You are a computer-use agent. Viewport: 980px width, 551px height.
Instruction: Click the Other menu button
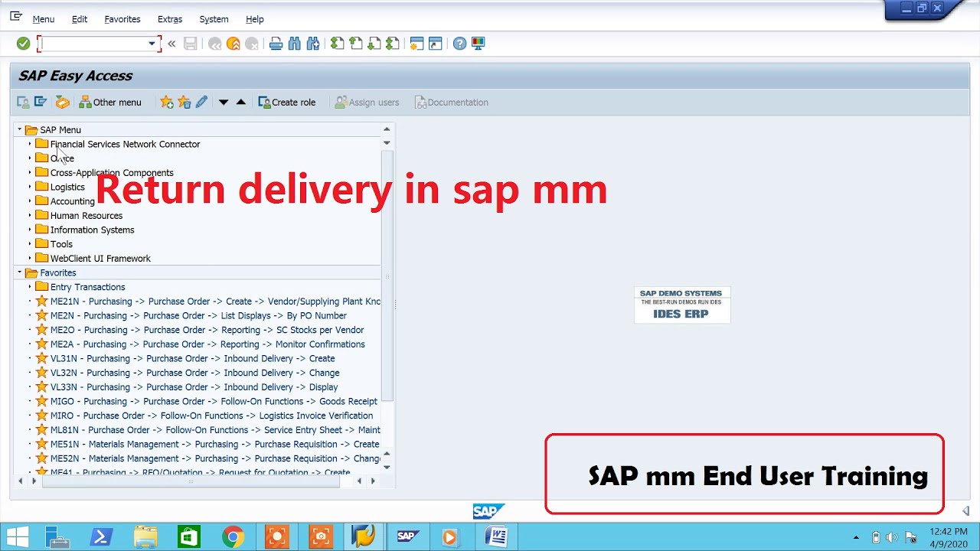point(110,102)
